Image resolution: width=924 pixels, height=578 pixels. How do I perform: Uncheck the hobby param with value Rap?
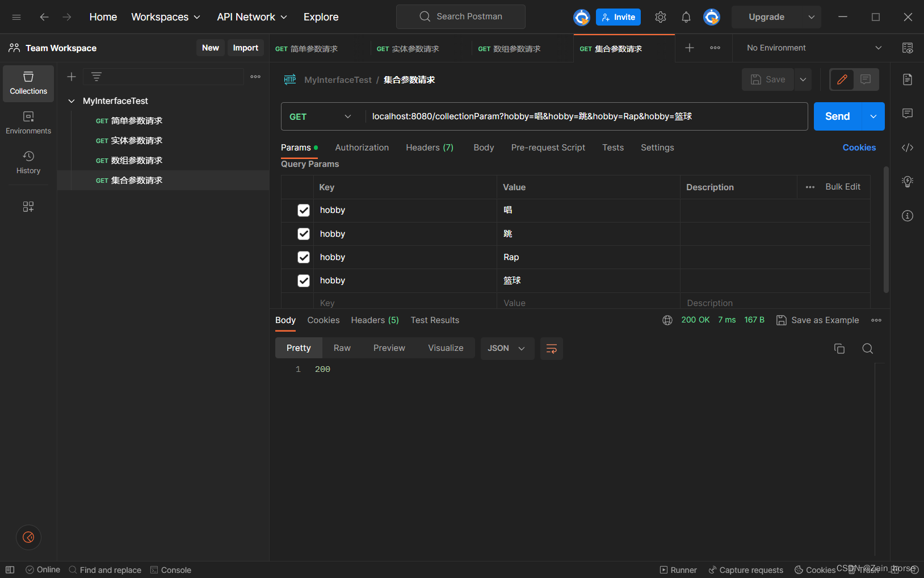click(x=304, y=257)
